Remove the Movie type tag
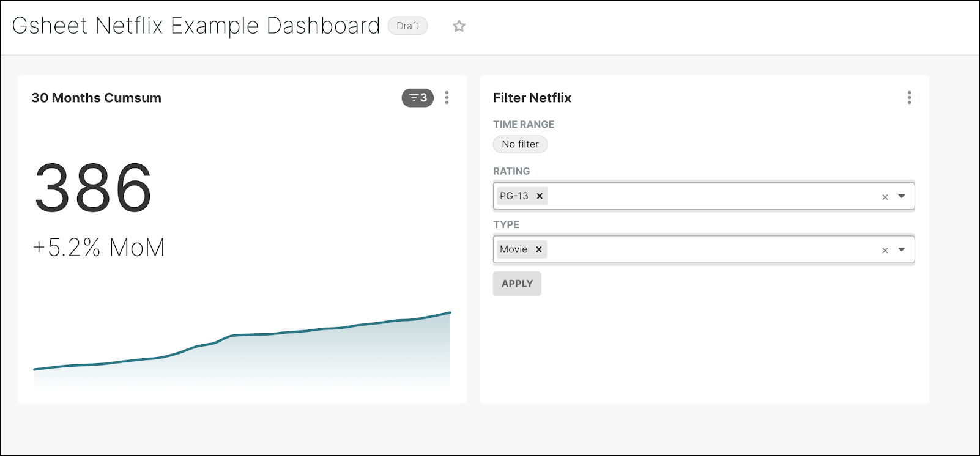This screenshot has width=980, height=456. pyautogui.click(x=539, y=249)
